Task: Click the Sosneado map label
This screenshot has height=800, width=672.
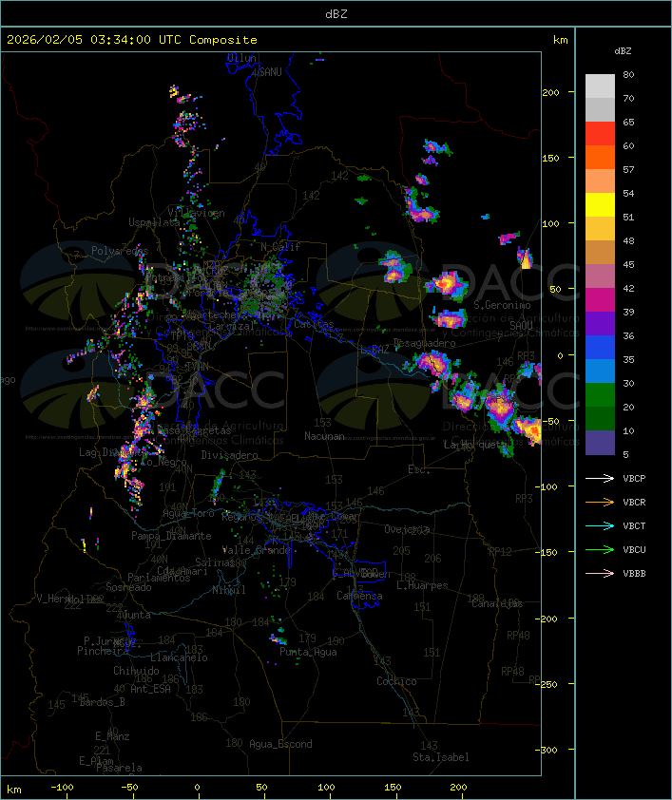Action: [128, 587]
